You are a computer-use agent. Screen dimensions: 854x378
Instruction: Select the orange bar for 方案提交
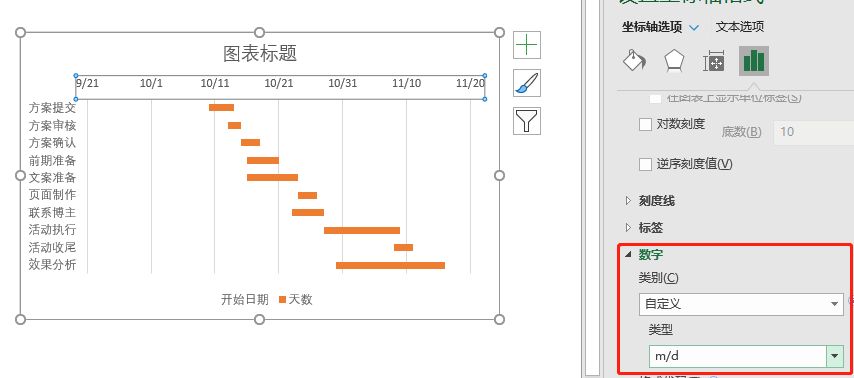pos(222,107)
